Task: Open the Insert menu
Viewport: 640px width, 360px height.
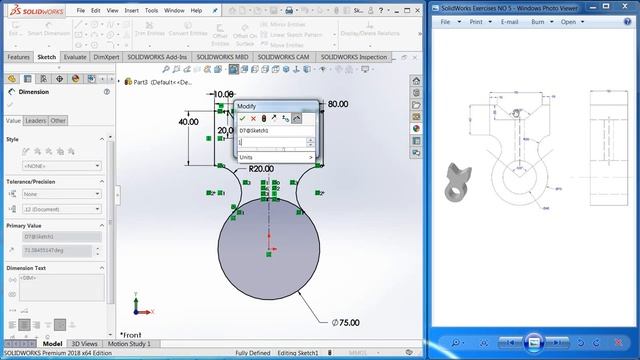Action: point(131,11)
